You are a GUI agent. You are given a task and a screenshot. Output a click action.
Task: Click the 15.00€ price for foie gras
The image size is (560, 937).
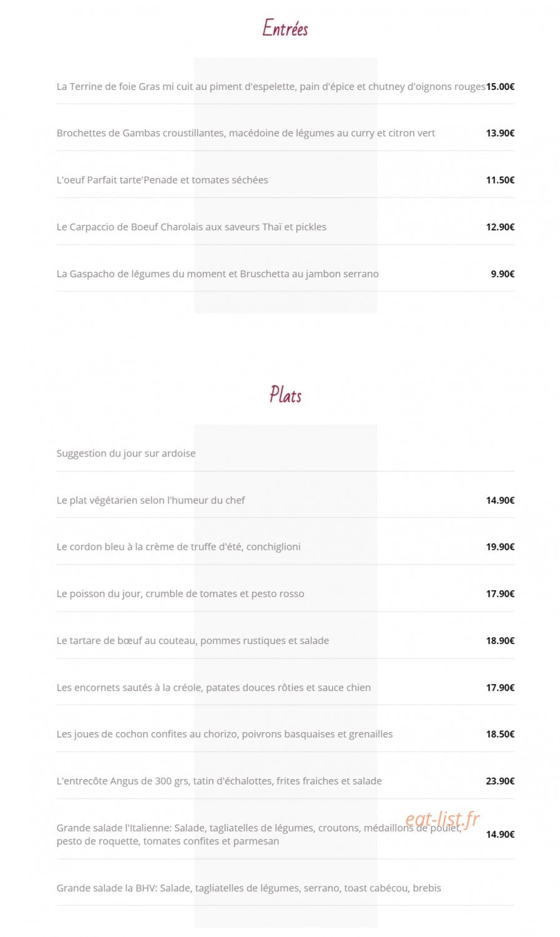500,87
